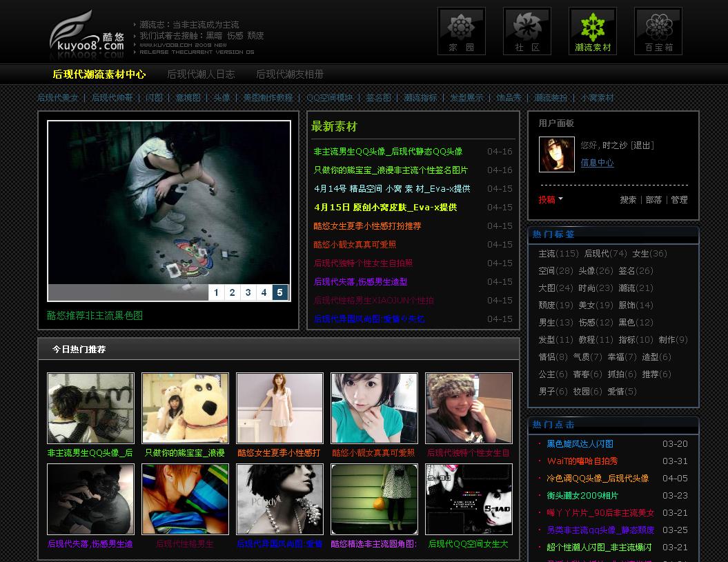
Task: Select the 发型(11) tag
Action: pyautogui.click(x=555, y=340)
